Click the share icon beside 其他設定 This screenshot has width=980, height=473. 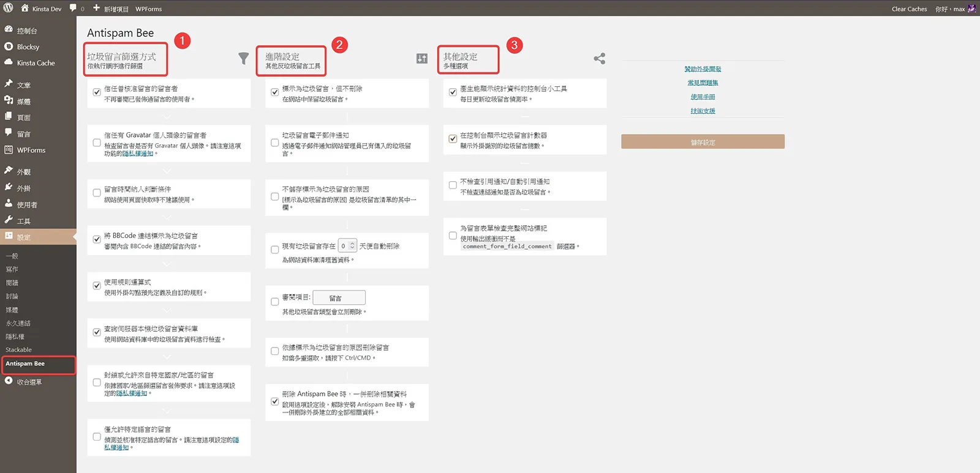pos(599,58)
